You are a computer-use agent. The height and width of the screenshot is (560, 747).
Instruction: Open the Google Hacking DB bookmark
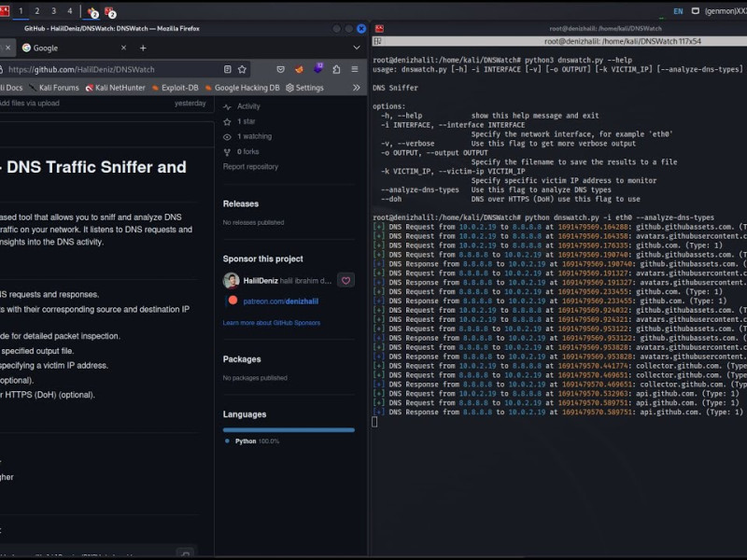(x=242, y=88)
